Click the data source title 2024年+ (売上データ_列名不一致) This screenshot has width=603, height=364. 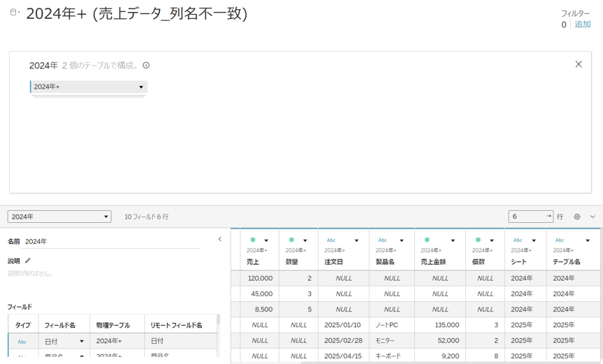click(x=136, y=14)
